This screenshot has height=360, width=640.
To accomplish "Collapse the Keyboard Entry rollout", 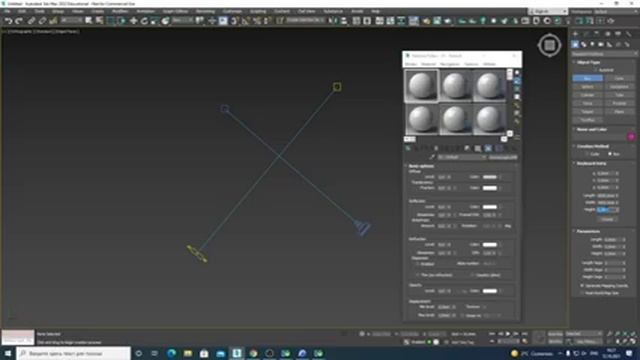I will (591, 163).
